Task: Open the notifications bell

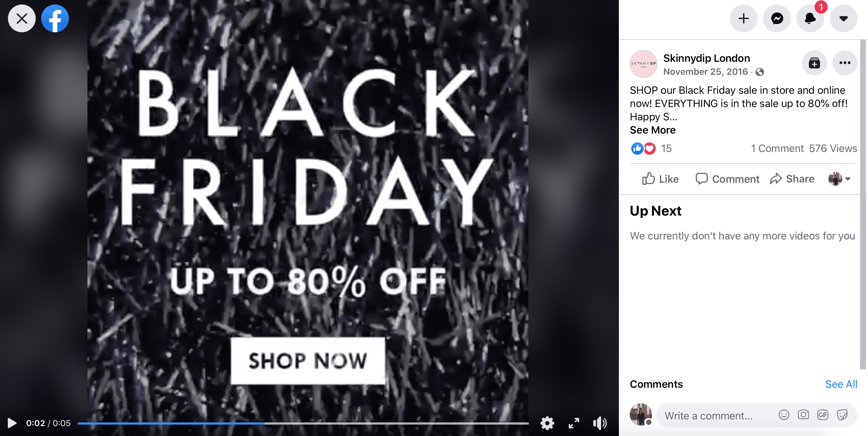Action: tap(810, 18)
